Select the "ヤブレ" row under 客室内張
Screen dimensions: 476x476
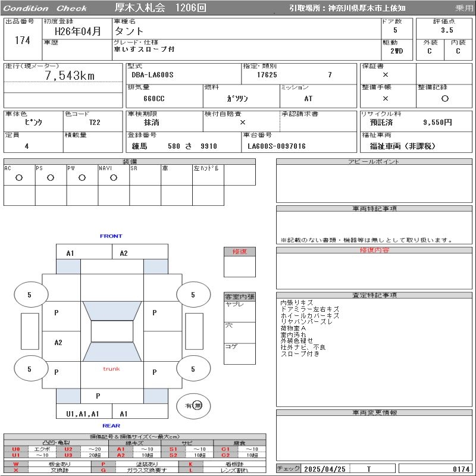[x=240, y=311]
